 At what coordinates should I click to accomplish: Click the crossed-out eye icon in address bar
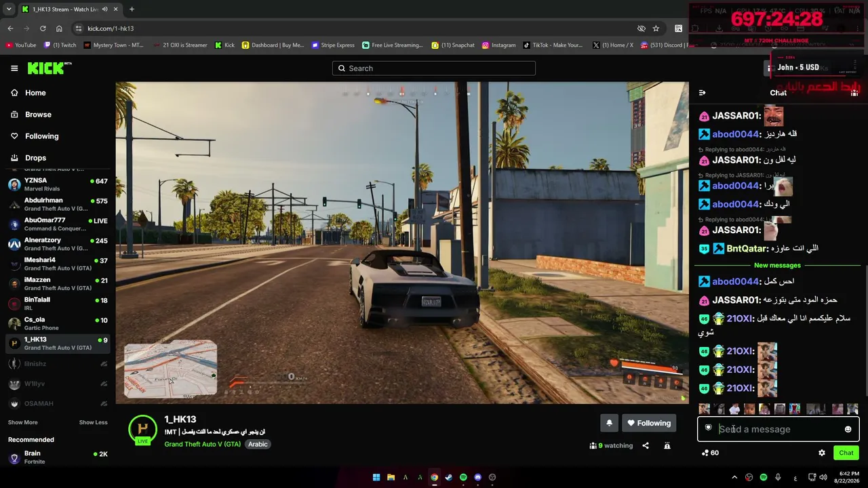[x=641, y=28]
